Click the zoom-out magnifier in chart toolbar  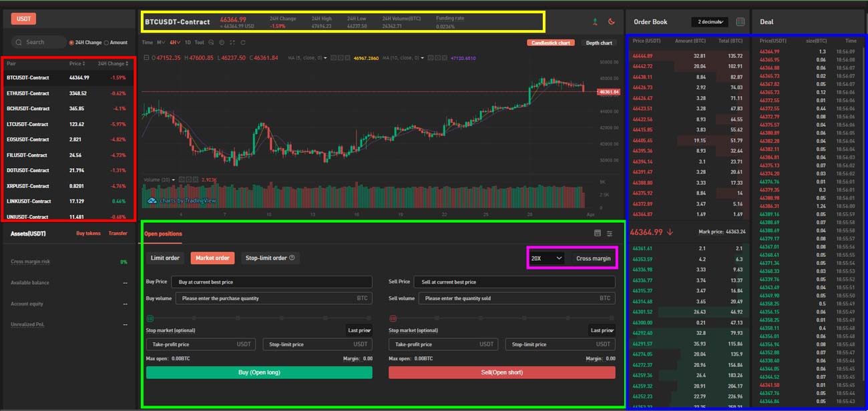click(211, 42)
